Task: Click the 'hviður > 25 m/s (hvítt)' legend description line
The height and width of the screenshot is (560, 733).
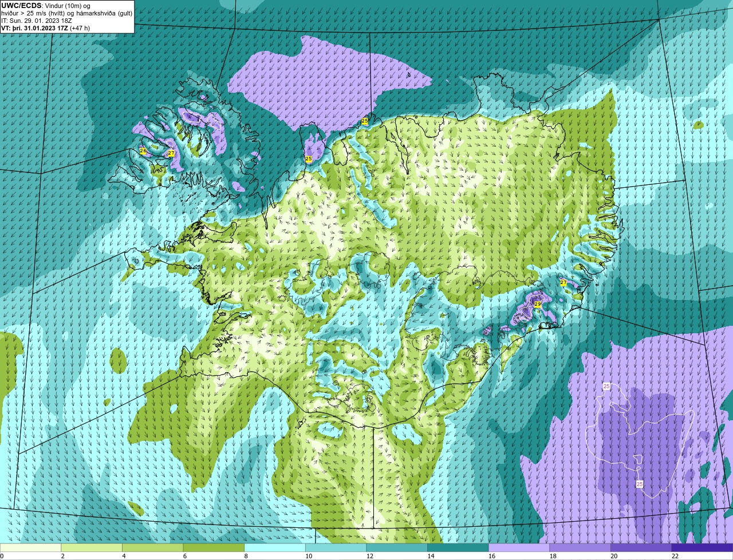Action: (x=67, y=13)
